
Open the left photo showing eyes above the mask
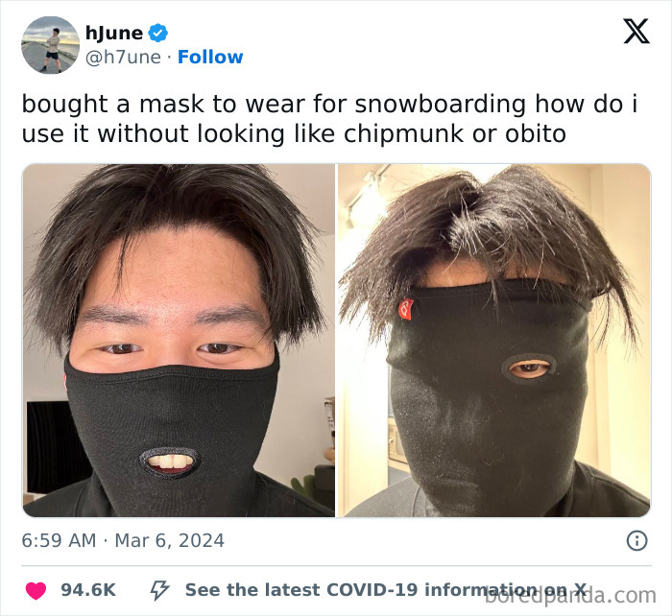pyautogui.click(x=179, y=340)
